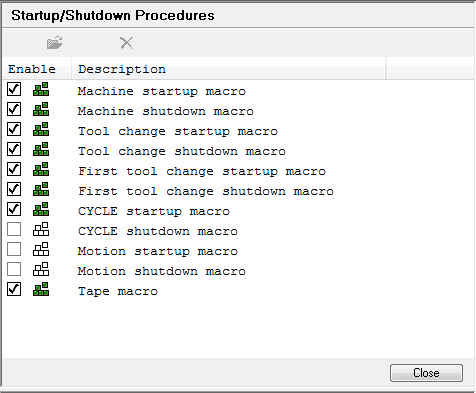Uncheck the CYCLE startup macro checkbox
Image resolution: width=476 pixels, height=393 pixels.
[14, 209]
